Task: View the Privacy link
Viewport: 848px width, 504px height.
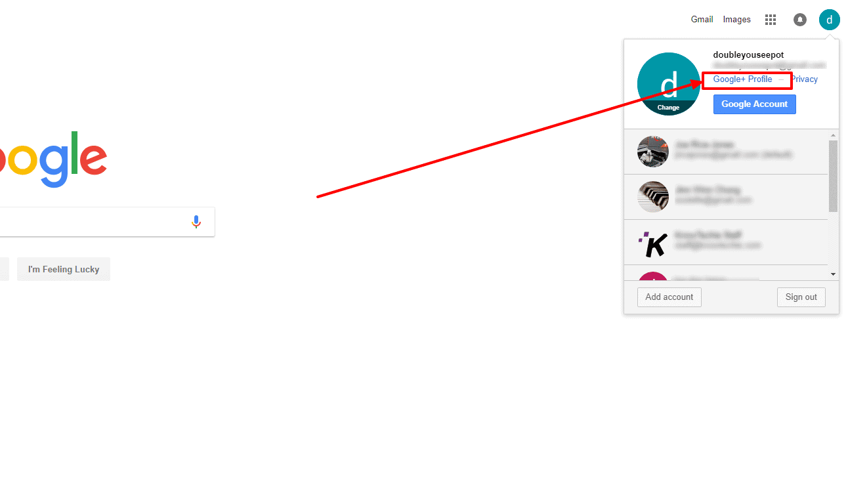Action: pyautogui.click(x=805, y=79)
